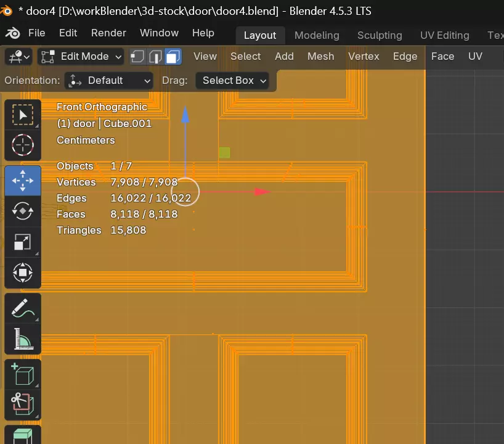This screenshot has width=504, height=444.
Task: Click the Triangles 15,808 statistic
Action: [x=101, y=231]
